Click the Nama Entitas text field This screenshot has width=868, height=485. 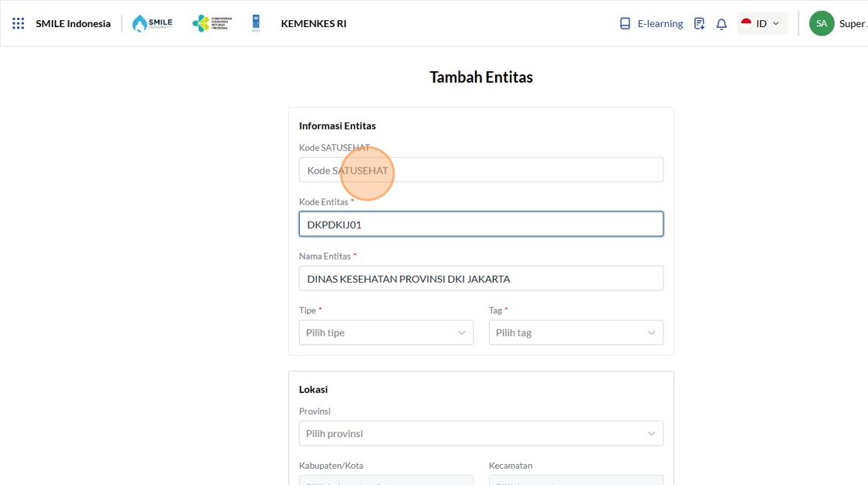tap(480, 278)
